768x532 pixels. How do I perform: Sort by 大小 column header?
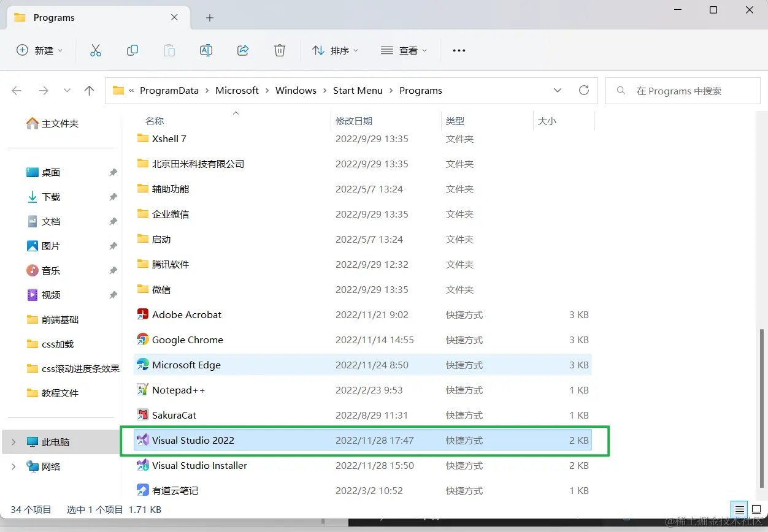[547, 121]
